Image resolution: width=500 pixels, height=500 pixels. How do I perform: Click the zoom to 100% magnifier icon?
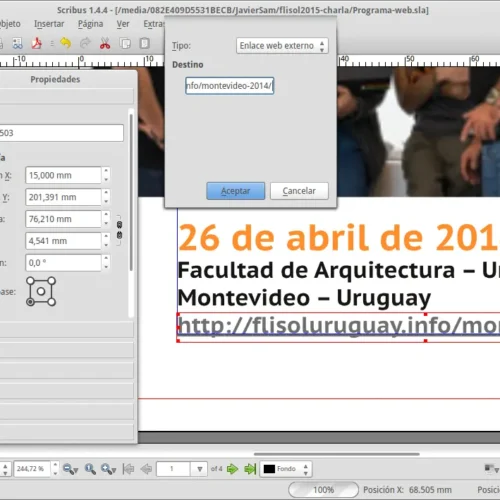(90, 469)
